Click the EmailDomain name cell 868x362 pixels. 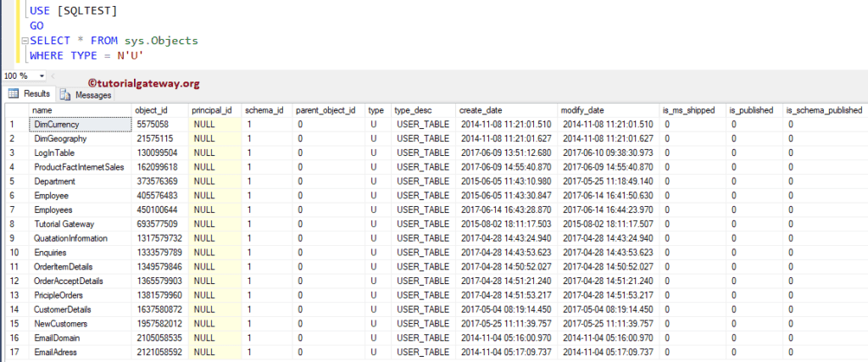pyautogui.click(x=81, y=337)
